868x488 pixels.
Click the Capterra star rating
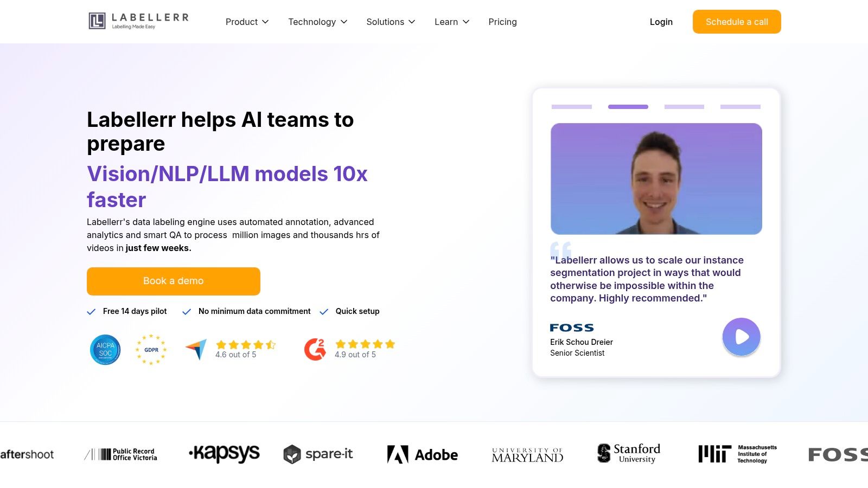point(246,344)
